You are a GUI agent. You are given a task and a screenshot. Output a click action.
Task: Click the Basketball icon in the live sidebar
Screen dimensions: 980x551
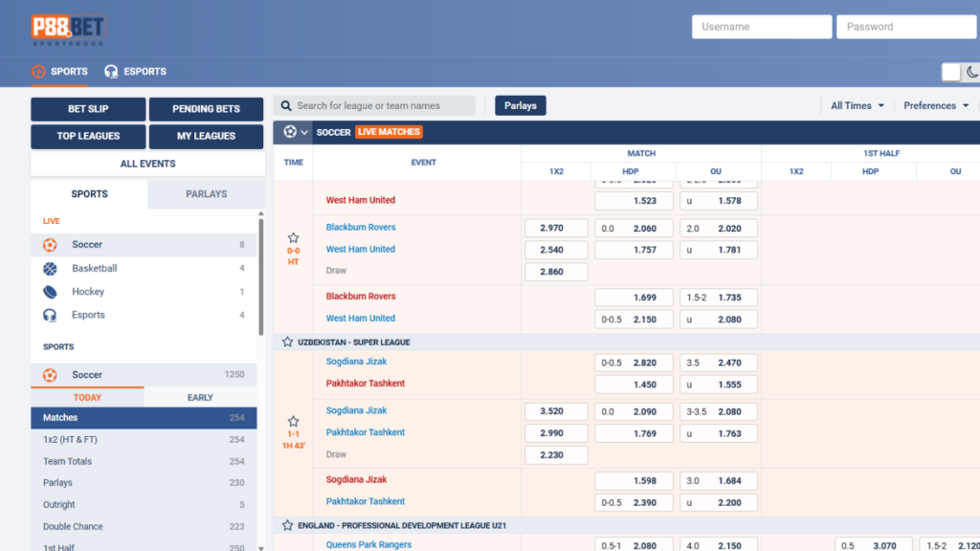[50, 269]
